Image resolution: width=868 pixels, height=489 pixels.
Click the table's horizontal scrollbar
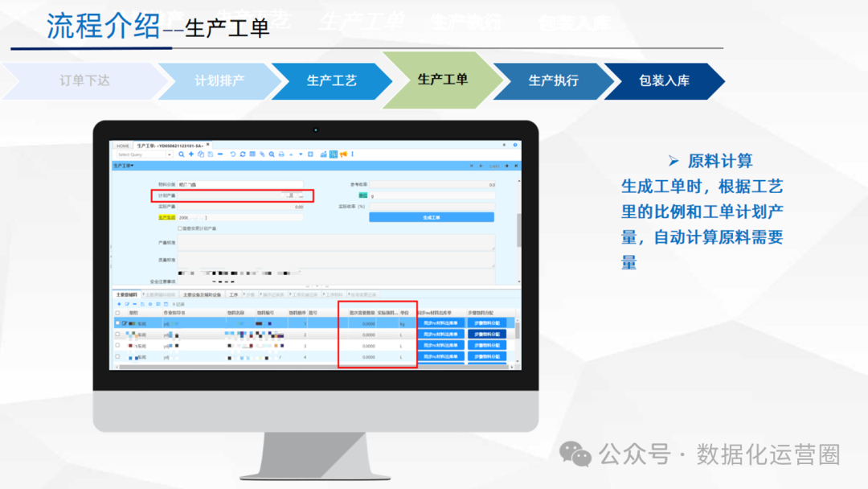click(313, 367)
